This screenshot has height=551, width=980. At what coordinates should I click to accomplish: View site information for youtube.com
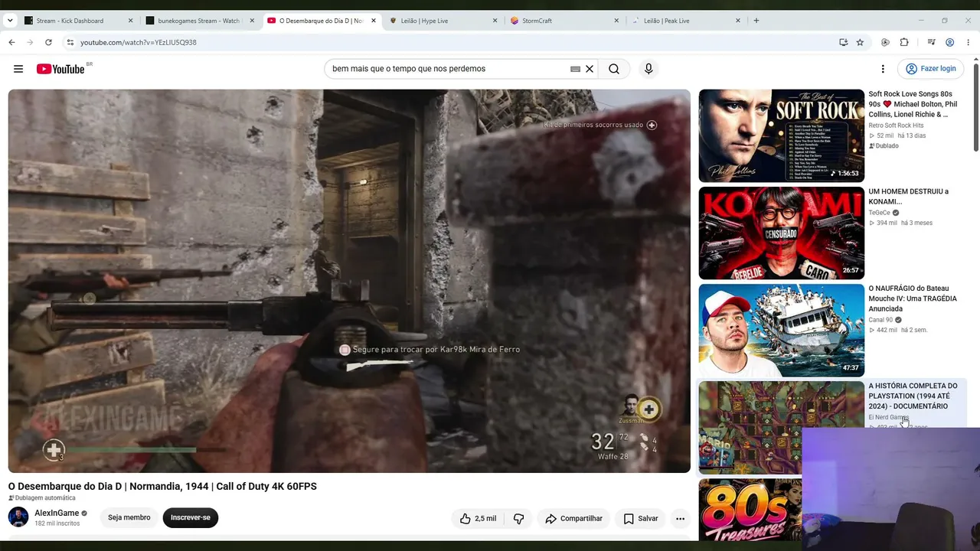[70, 42]
